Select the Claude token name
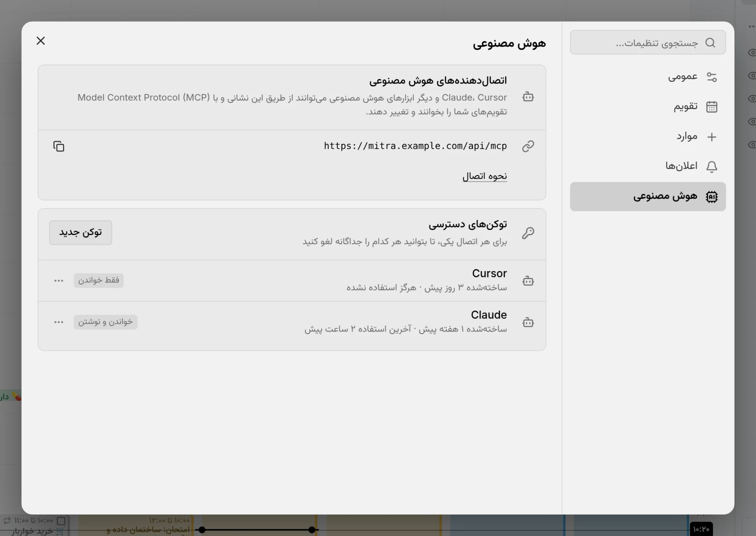 [489, 315]
